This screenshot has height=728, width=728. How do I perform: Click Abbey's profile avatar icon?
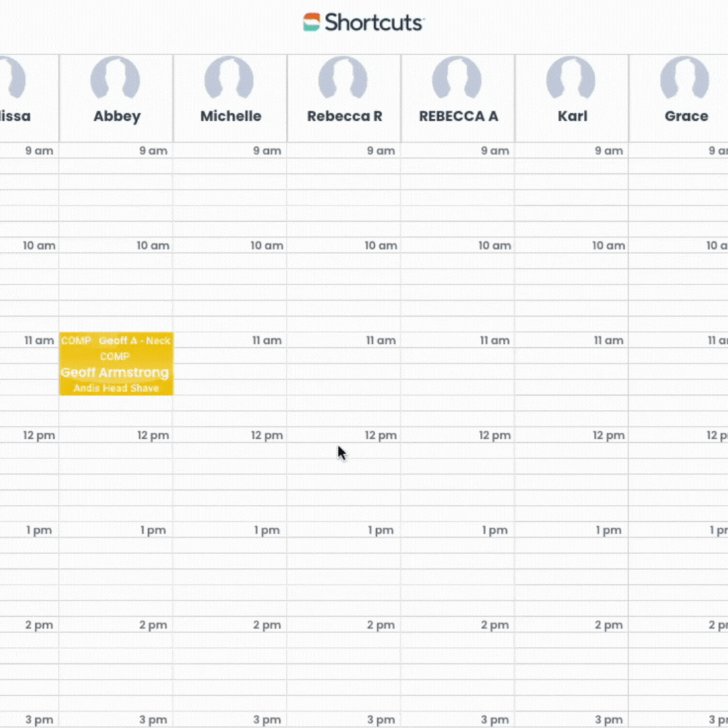[115, 78]
